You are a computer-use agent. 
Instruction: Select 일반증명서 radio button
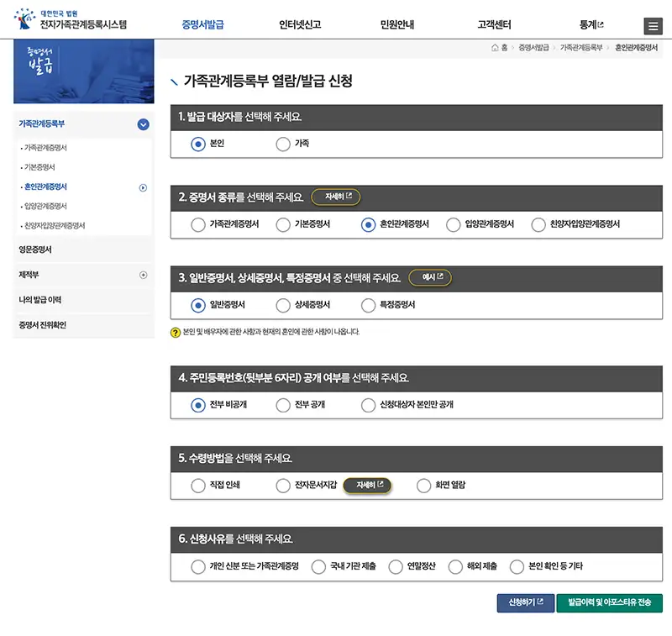click(x=198, y=306)
